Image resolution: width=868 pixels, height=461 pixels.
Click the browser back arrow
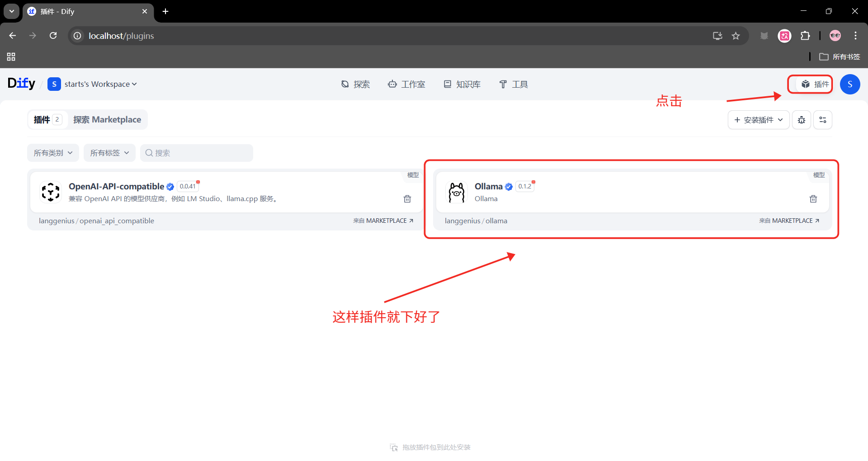click(x=13, y=36)
